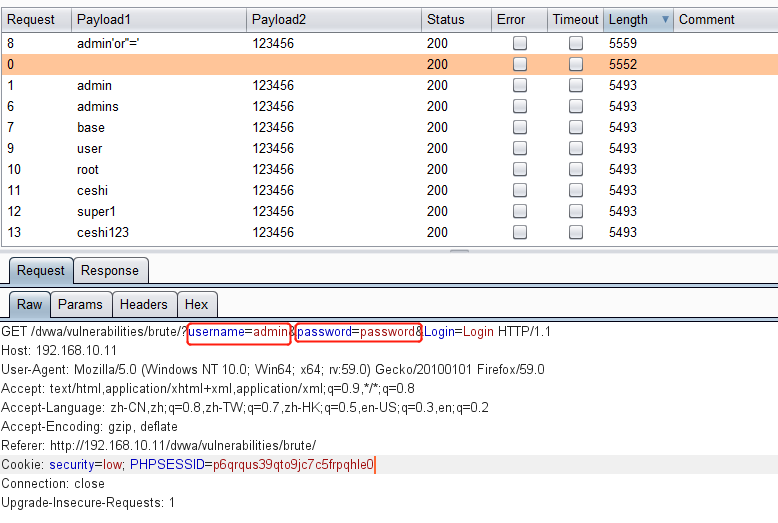Click length value 5552 in highlighted row
Screen dimensions: 778x523
pyautogui.click(x=623, y=64)
